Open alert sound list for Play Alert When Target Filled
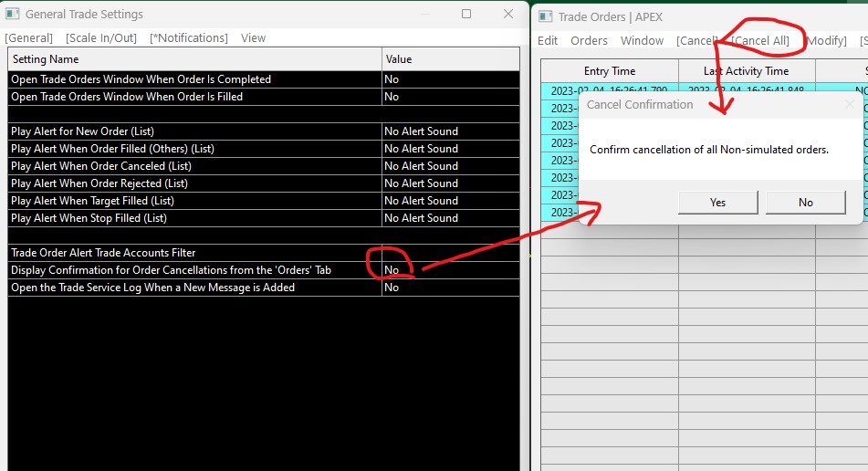Image resolution: width=868 pixels, height=471 pixels. coord(451,200)
